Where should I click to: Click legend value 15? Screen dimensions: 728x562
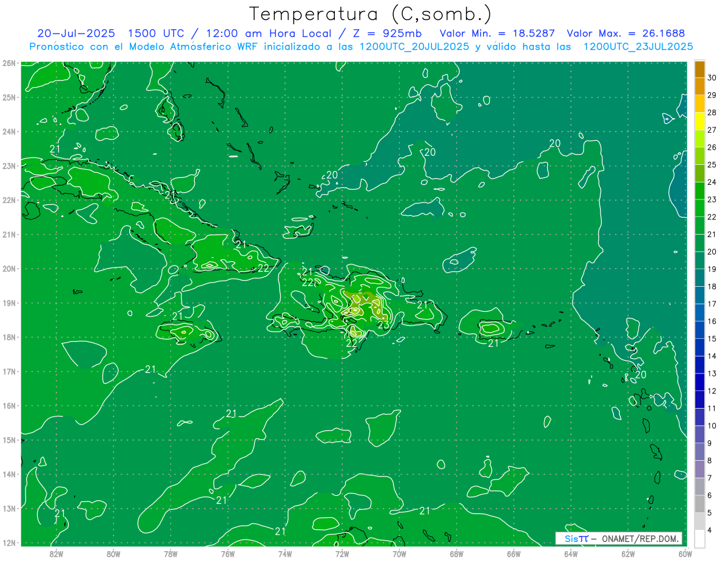(x=712, y=338)
